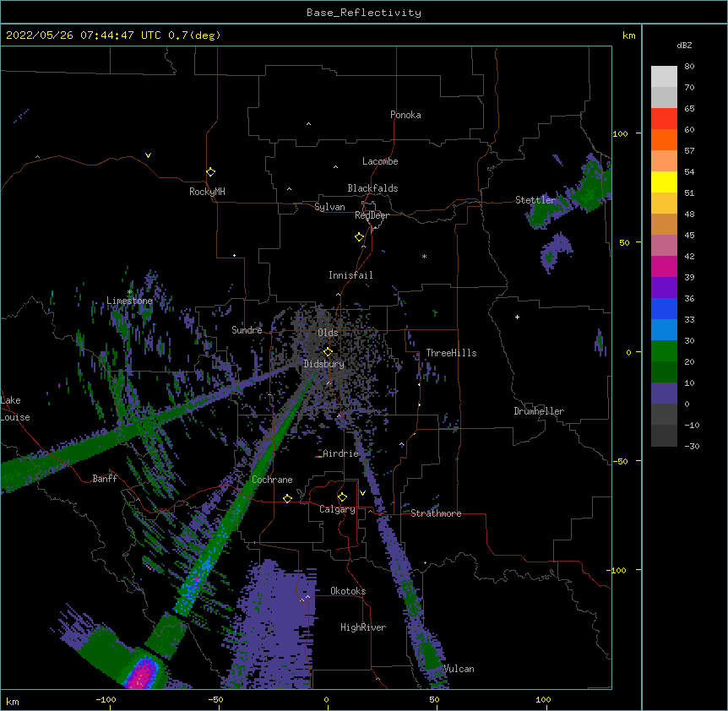Click the yellow diamond marker south of RedDeer

(x=359, y=236)
